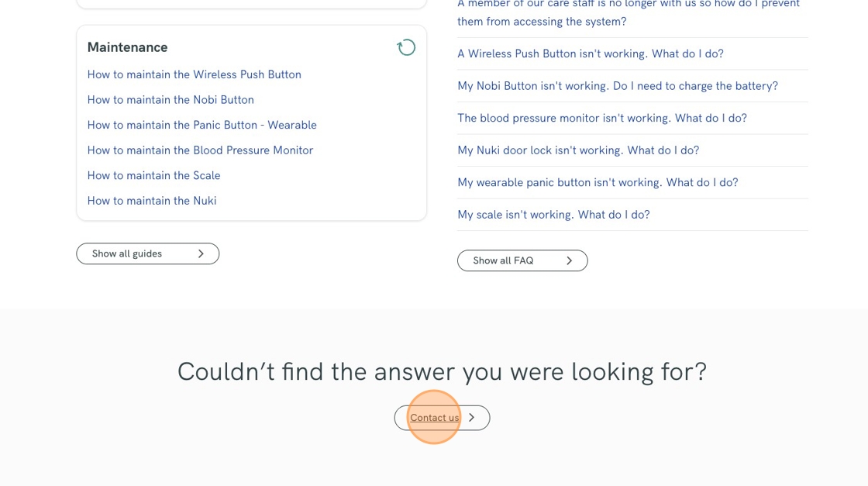Click the chevron arrow next to Contact us
The width and height of the screenshot is (868, 486).
coord(472,418)
